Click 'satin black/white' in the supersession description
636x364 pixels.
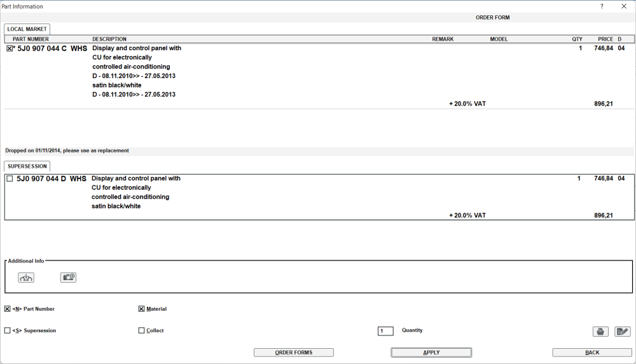pyautogui.click(x=116, y=206)
